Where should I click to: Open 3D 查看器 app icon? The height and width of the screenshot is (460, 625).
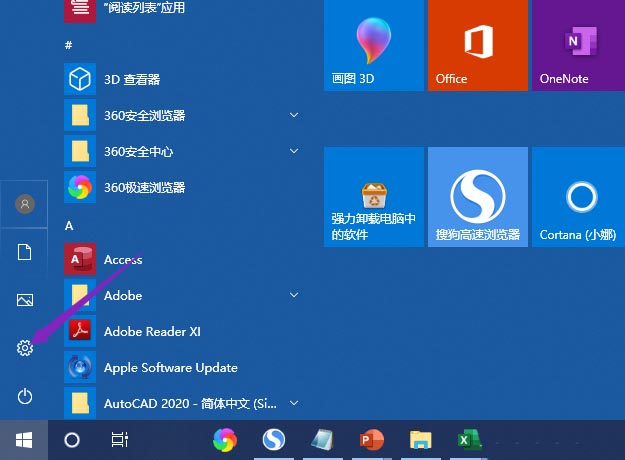point(80,79)
